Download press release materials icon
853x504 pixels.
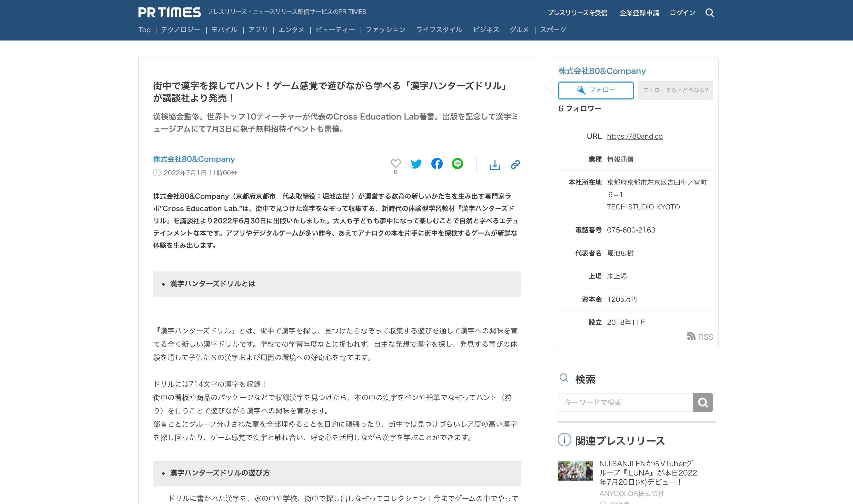(x=495, y=165)
